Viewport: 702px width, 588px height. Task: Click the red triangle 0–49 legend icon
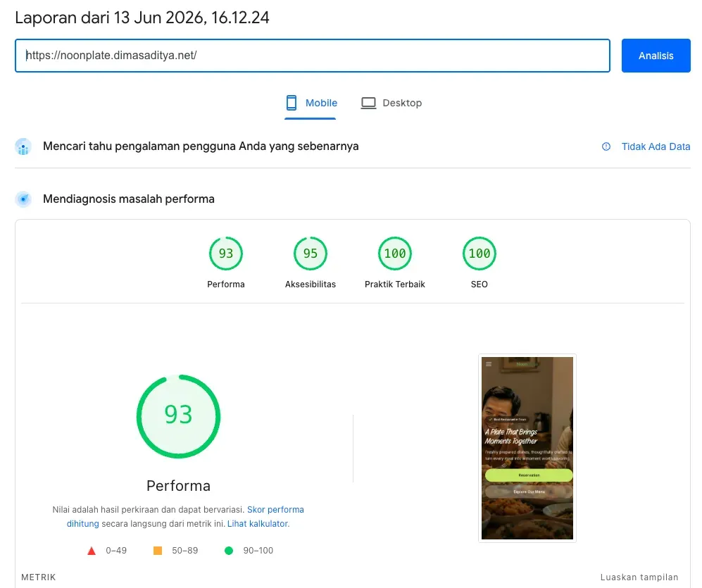(92, 551)
